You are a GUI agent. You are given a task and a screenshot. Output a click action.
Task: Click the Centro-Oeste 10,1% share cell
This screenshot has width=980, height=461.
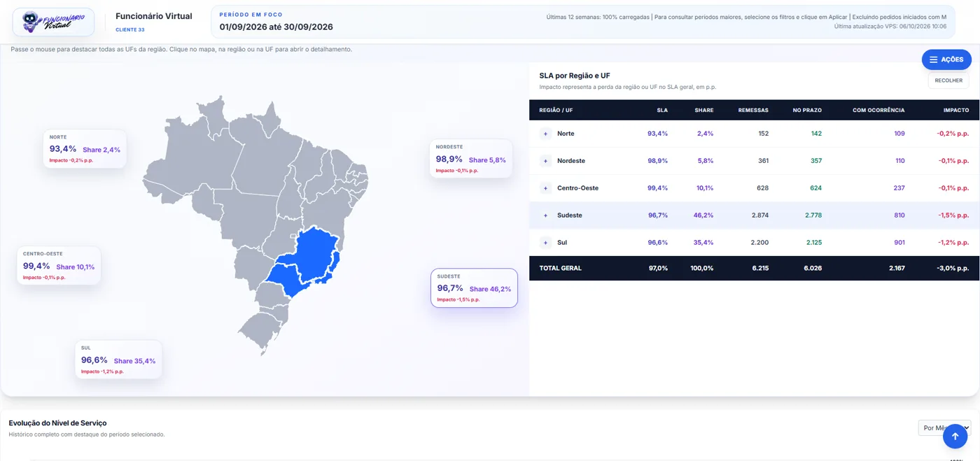click(705, 188)
